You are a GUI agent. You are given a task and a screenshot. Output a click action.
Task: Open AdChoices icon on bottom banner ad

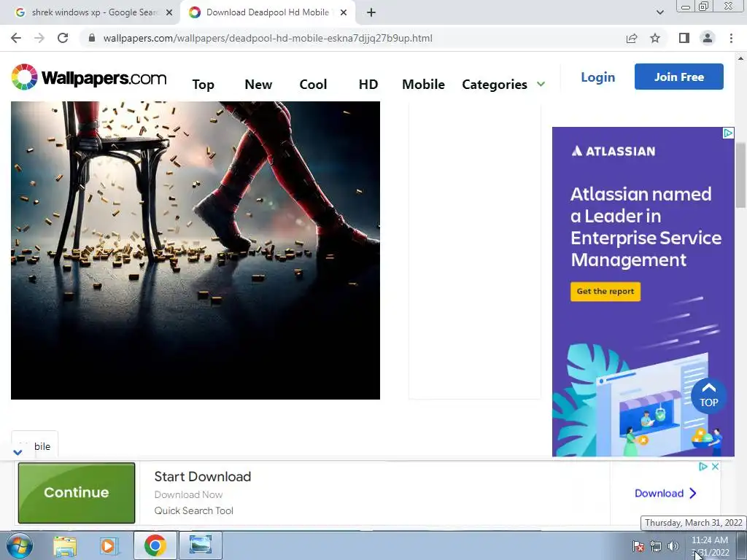[703, 467]
